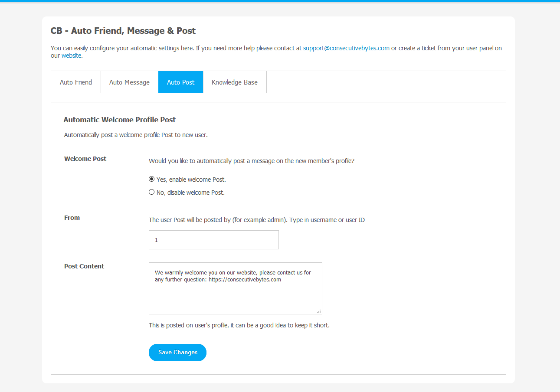Focus the From username input field

pos(213,240)
